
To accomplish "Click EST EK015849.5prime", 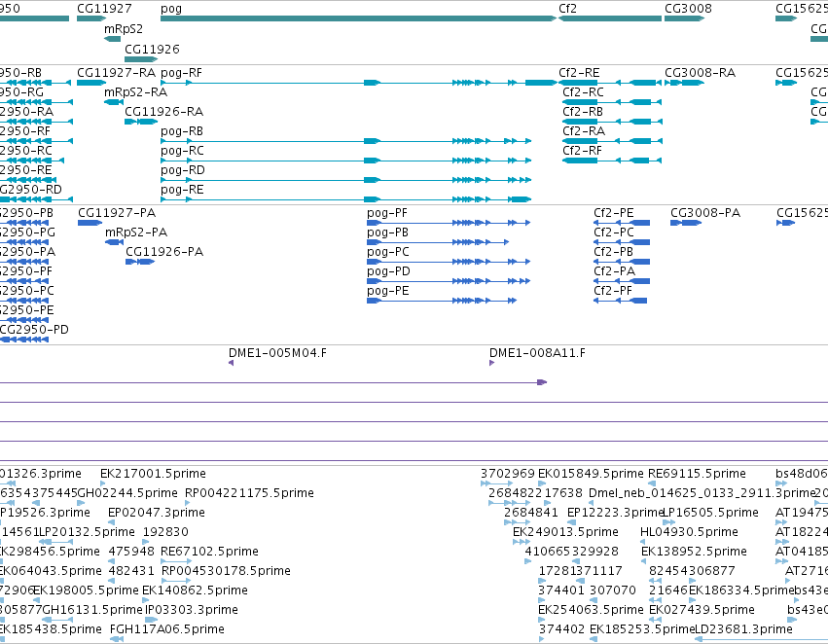I will (591, 474).
